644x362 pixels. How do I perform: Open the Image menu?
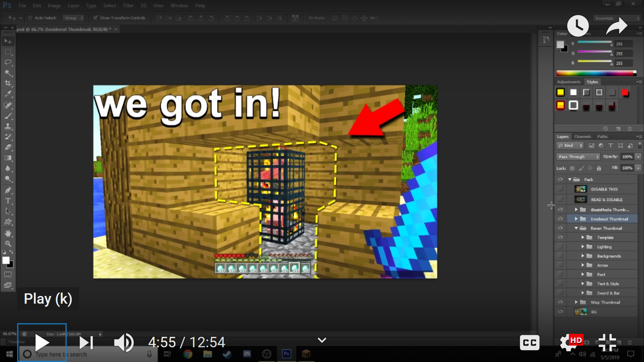pos(54,5)
